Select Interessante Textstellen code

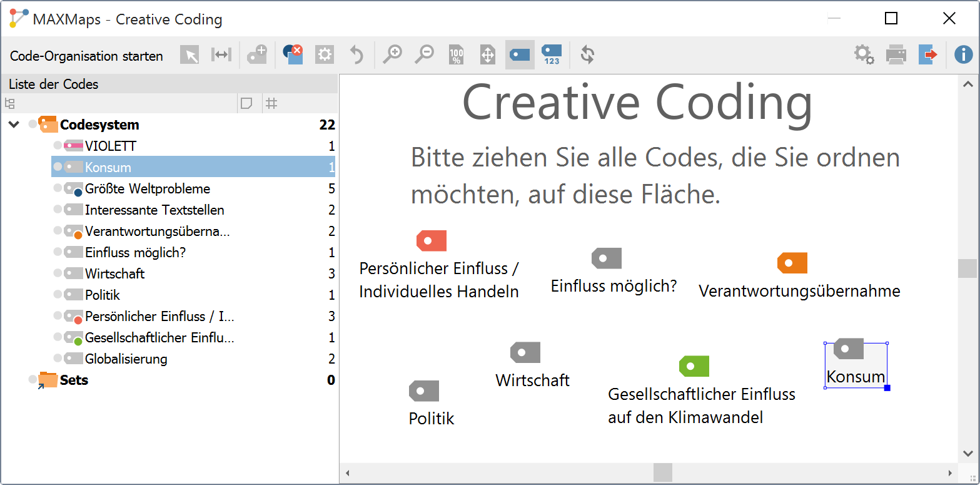coord(154,210)
